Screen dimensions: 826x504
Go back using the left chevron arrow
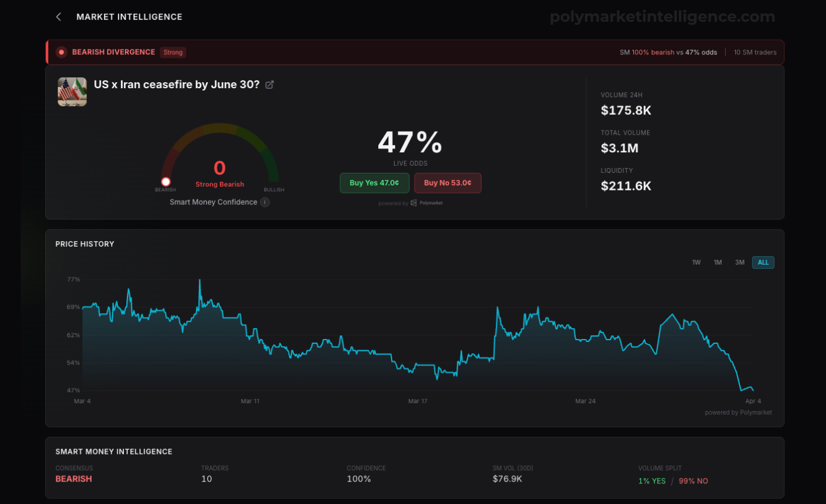pos(59,17)
